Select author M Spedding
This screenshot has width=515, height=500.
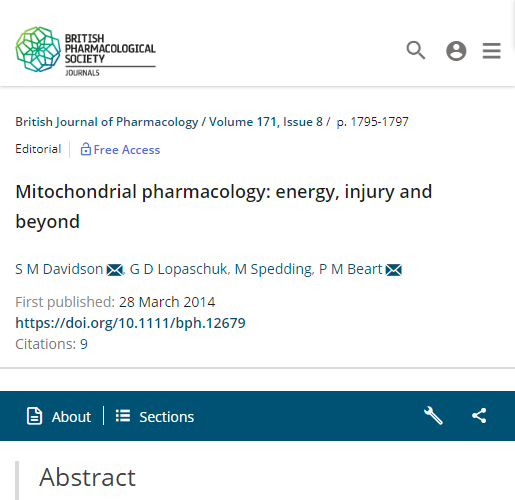point(273,269)
